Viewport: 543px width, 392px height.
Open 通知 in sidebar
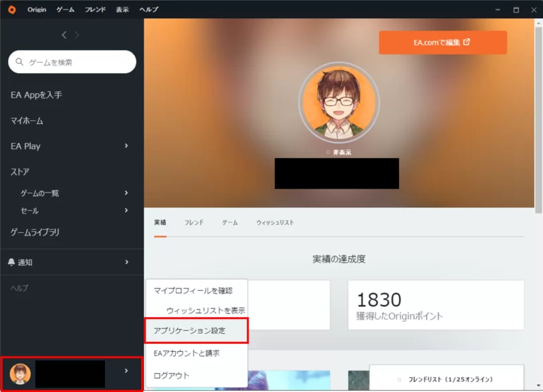25,262
